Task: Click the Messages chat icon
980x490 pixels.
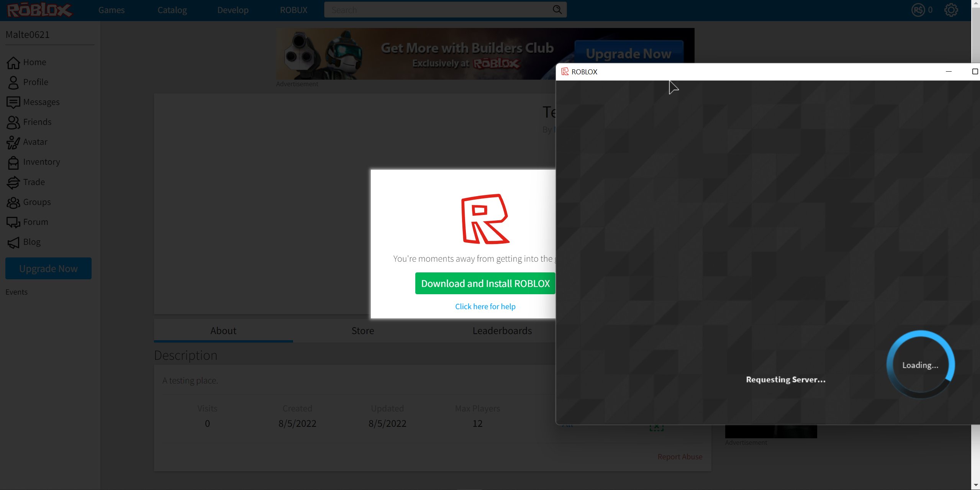Action: pyautogui.click(x=13, y=102)
